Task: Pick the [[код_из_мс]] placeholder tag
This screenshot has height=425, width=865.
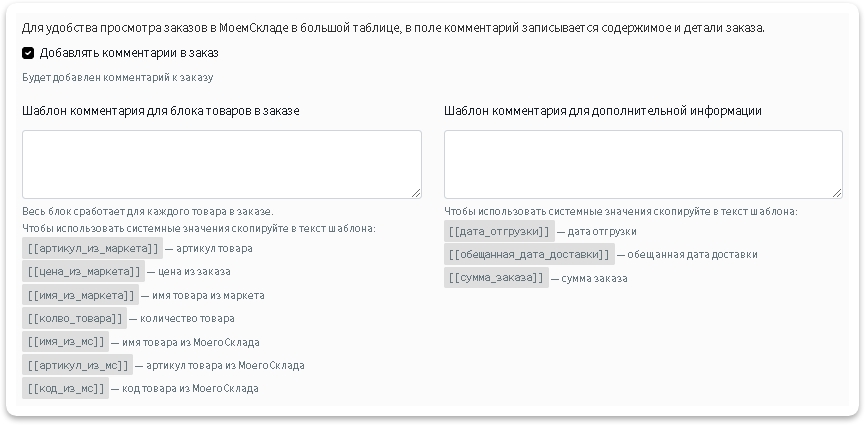Action: (66, 388)
